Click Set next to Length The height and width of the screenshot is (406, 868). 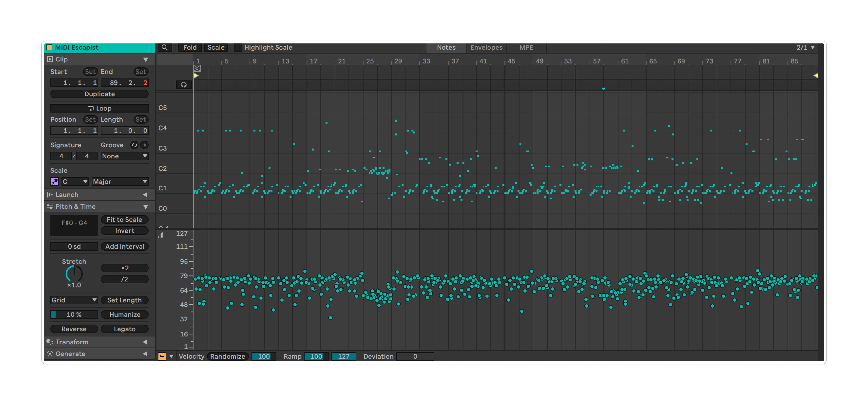(x=141, y=120)
